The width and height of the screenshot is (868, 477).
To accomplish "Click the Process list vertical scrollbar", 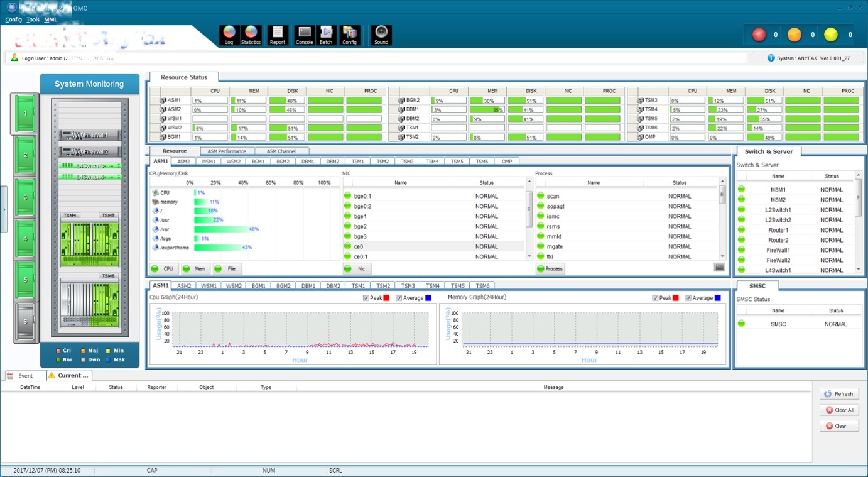I will point(722,219).
